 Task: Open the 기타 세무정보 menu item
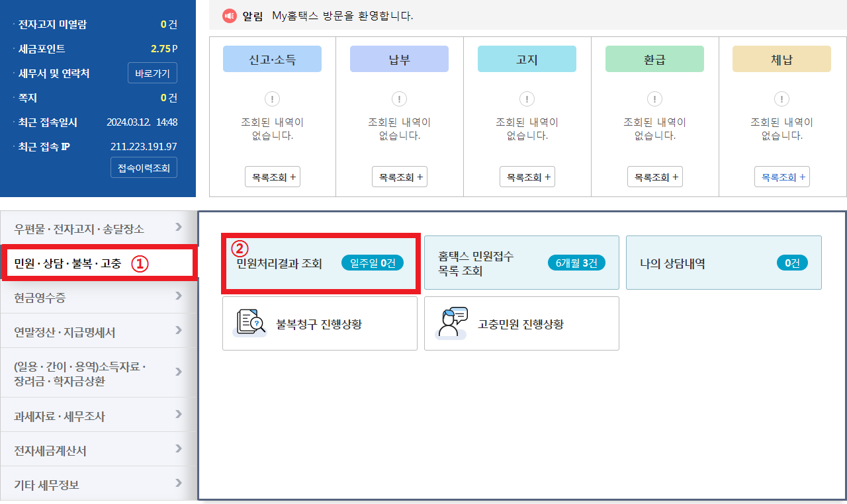[98, 483]
